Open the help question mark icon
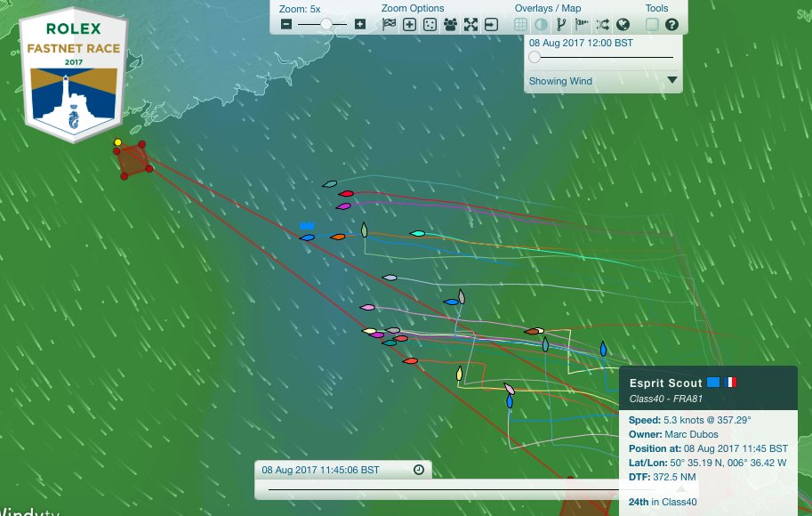The width and height of the screenshot is (812, 516). 671,24
